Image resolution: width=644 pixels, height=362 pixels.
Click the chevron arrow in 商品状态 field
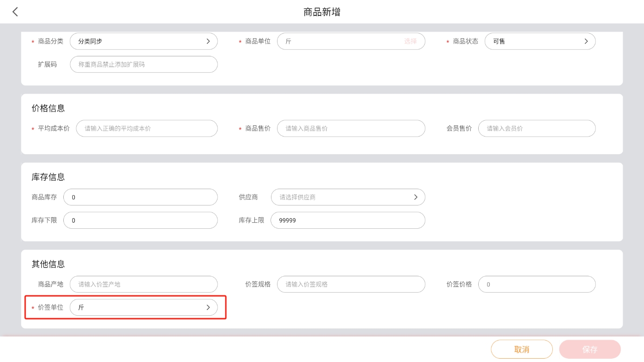point(586,41)
